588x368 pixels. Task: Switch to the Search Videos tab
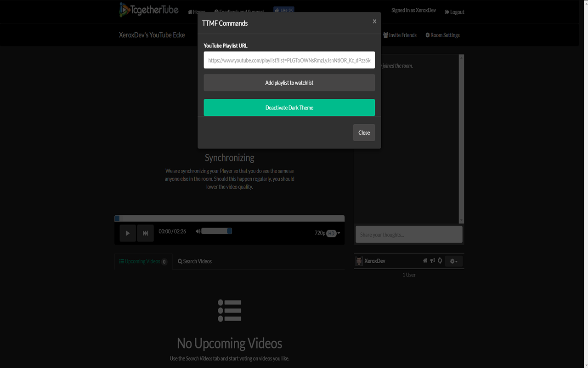pyautogui.click(x=195, y=261)
